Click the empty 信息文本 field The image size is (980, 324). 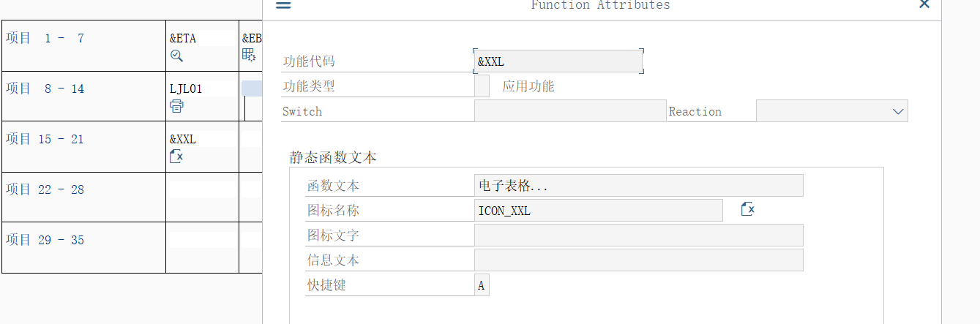638,260
